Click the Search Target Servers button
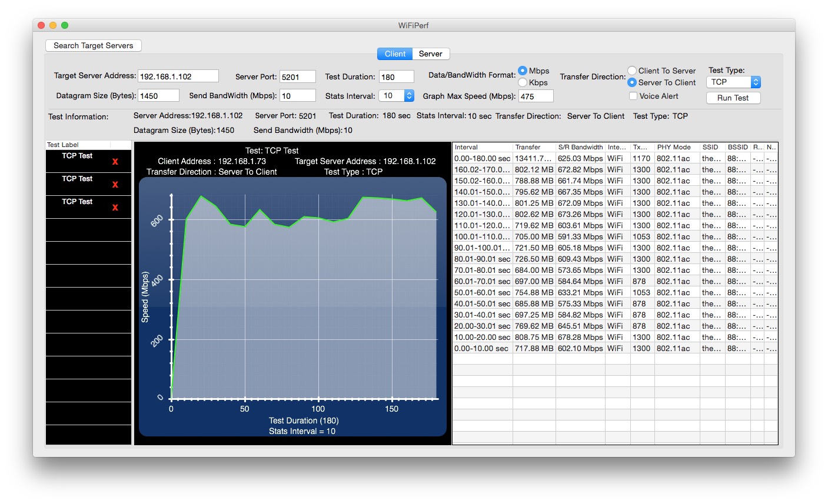Screen dimensions: 828x504 tap(94, 45)
